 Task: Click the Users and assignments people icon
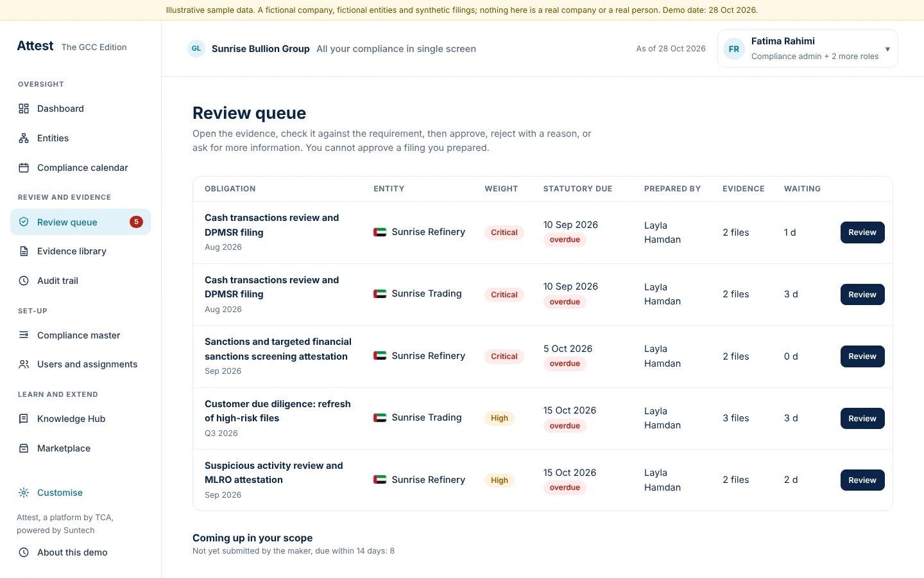click(x=24, y=364)
